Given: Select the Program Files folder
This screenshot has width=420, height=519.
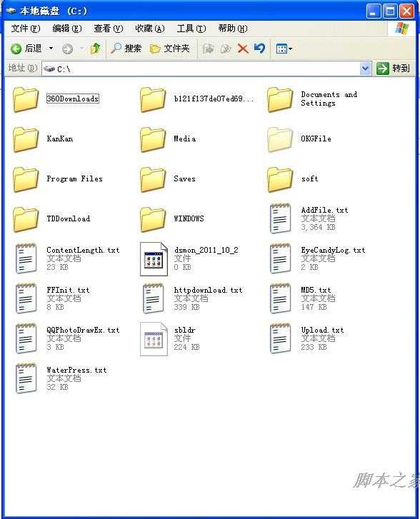Looking at the screenshot, I should tap(58, 179).
